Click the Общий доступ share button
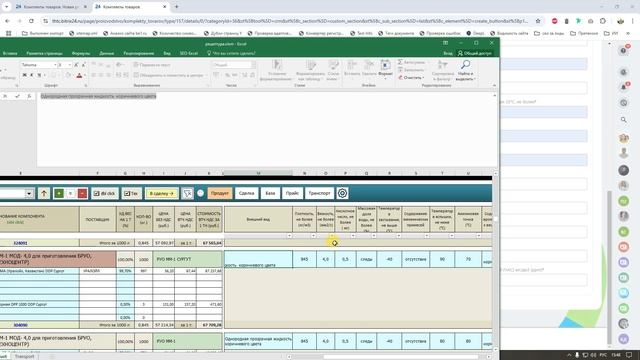 click(474, 53)
